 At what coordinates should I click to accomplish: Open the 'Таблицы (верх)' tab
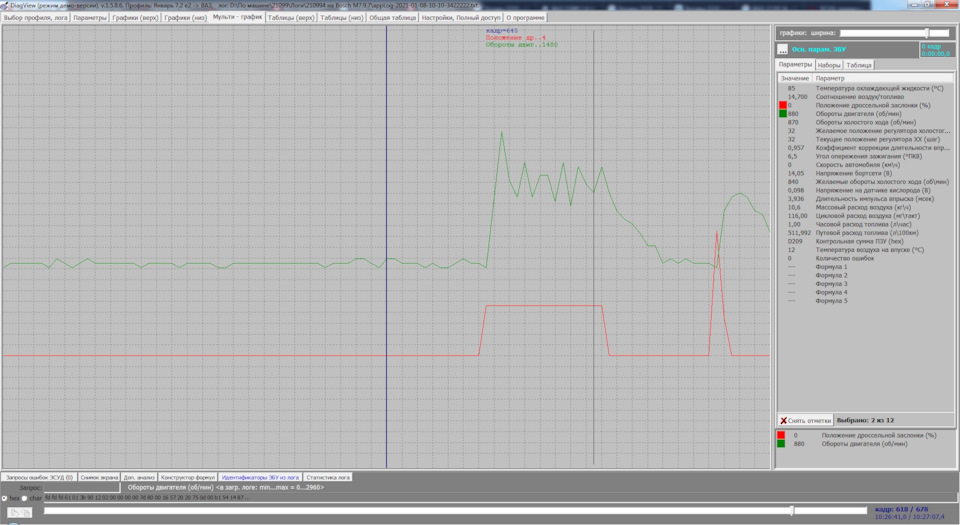coord(291,18)
